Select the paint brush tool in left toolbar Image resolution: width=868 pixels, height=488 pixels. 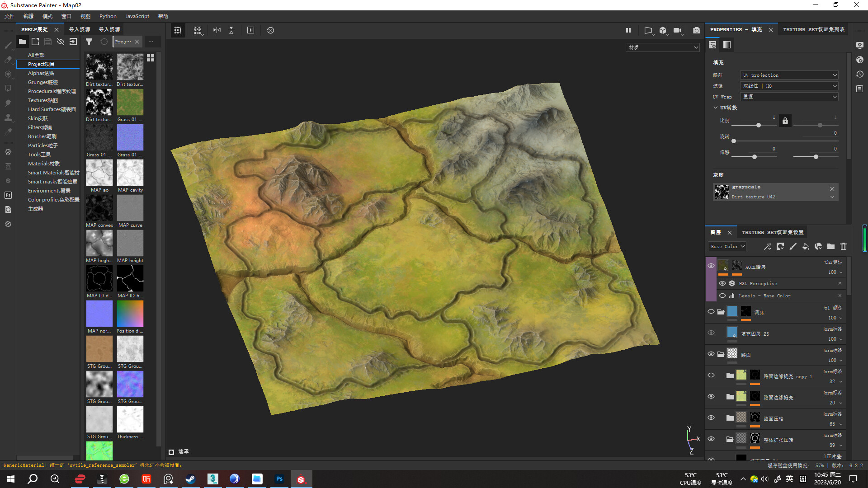[8, 45]
